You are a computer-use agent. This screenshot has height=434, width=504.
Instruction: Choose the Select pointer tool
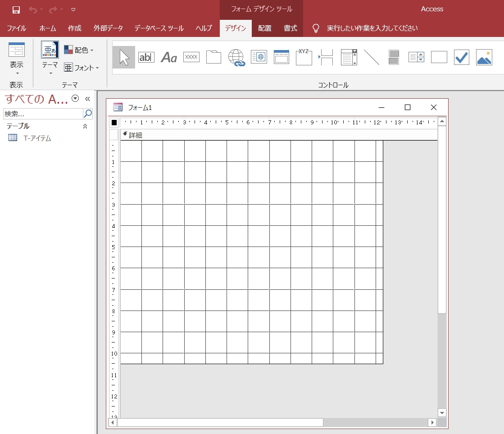124,57
